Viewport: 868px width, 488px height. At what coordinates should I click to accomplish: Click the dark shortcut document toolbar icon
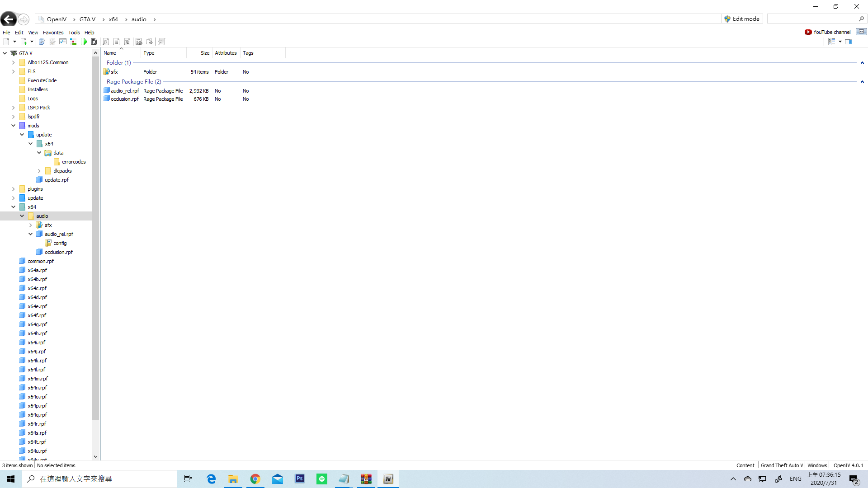[x=94, y=42]
